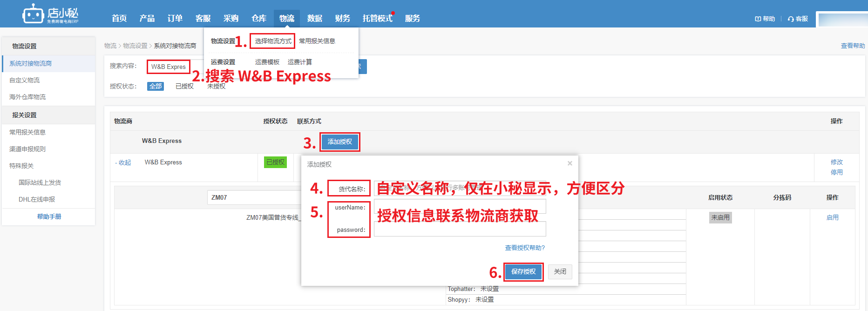The image size is (868, 311).
Task: Click the 分拣码 column header
Action: pyautogui.click(x=782, y=197)
